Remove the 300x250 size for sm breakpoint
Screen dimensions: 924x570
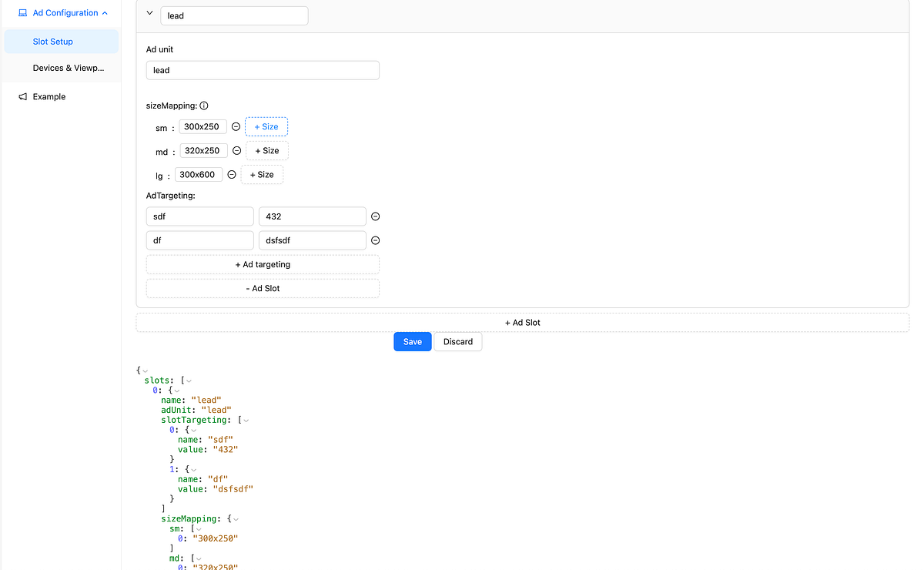(235, 126)
